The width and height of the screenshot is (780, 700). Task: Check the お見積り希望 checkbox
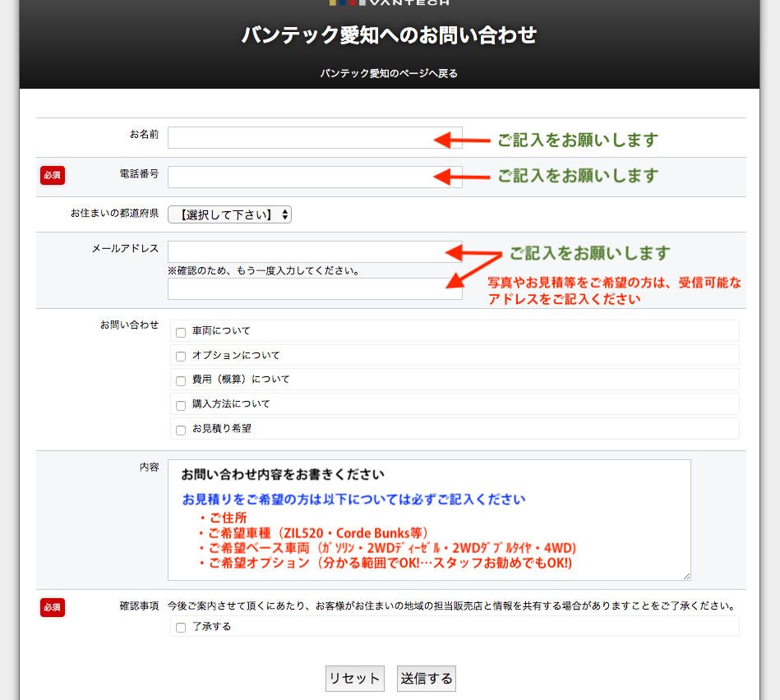coord(181,430)
